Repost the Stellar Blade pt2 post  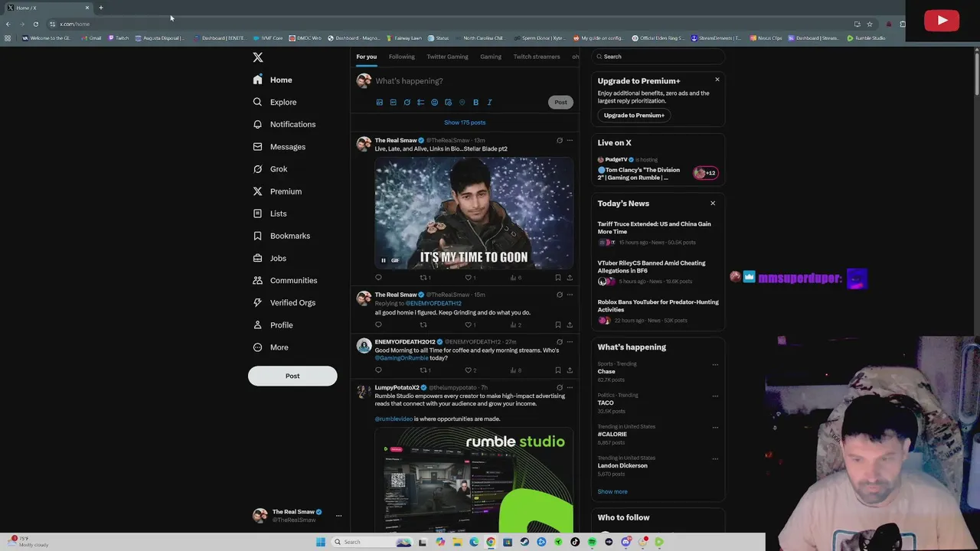423,278
